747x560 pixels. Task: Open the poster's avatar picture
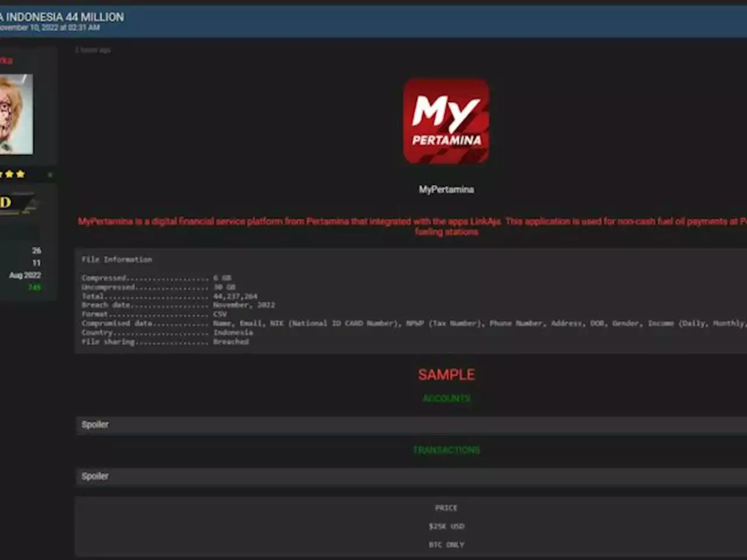pyautogui.click(x=16, y=114)
